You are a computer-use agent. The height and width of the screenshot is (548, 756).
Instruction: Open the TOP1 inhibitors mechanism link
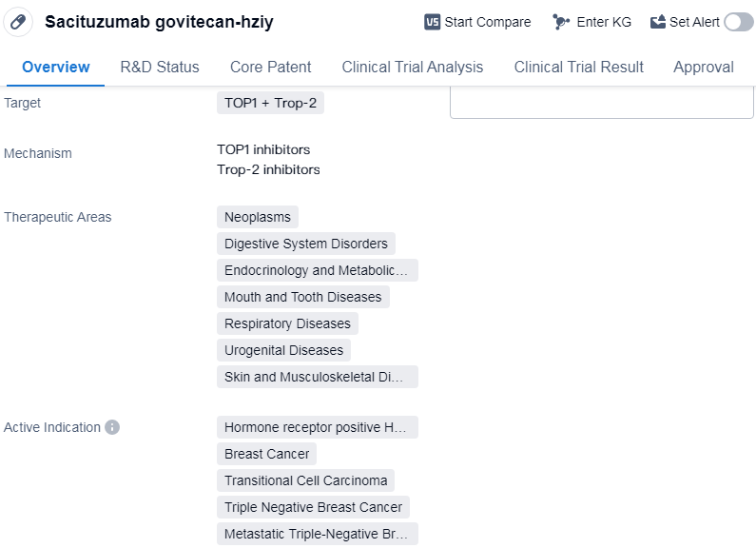point(263,149)
